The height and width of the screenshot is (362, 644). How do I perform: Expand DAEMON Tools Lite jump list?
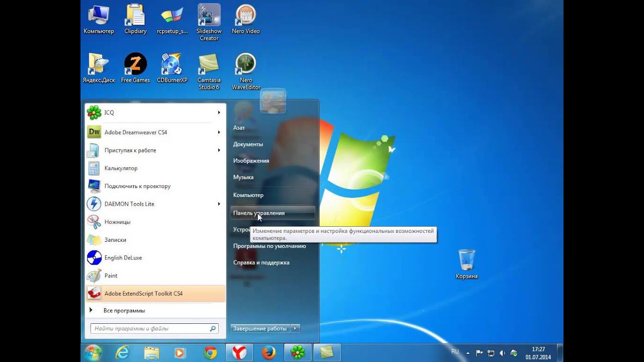click(219, 204)
